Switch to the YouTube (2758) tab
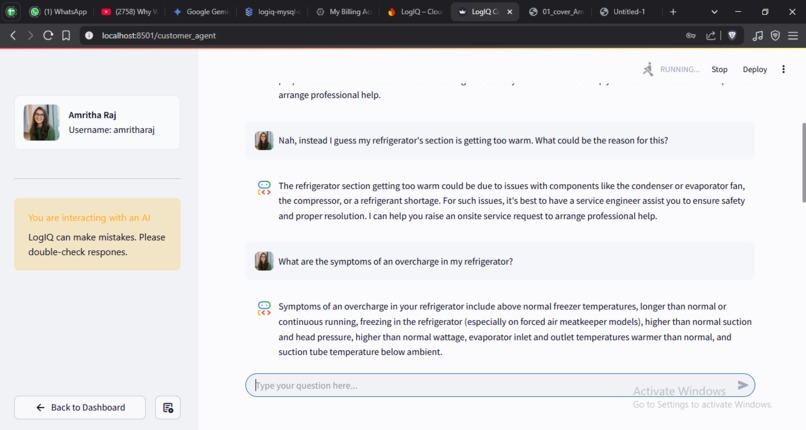806x430 pixels. 130,11
